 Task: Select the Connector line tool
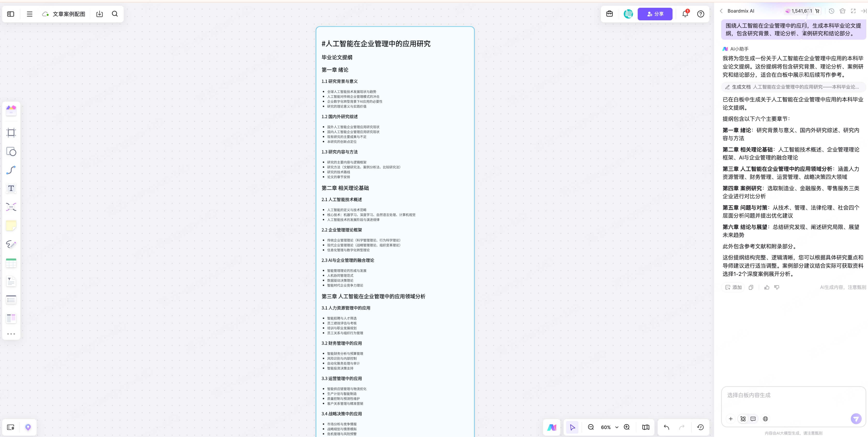11,170
